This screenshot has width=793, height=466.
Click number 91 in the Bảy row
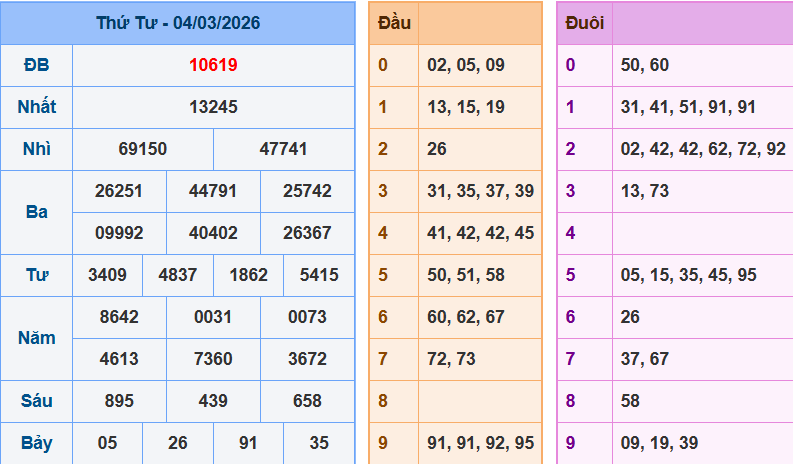click(248, 443)
